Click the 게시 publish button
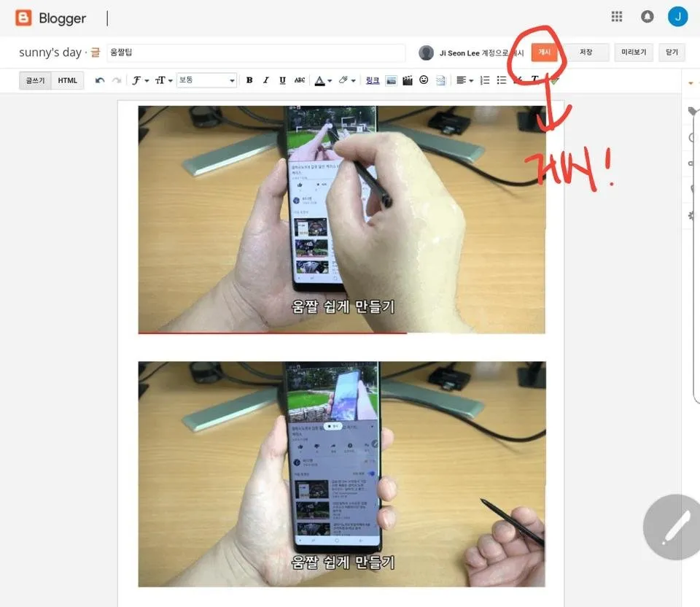This screenshot has height=607, width=700. (x=544, y=53)
